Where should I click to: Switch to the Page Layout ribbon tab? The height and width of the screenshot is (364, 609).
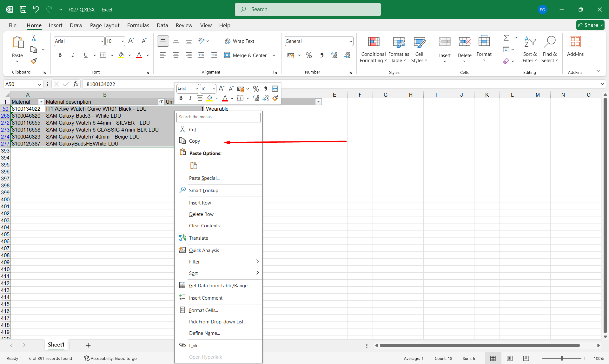pos(104,25)
